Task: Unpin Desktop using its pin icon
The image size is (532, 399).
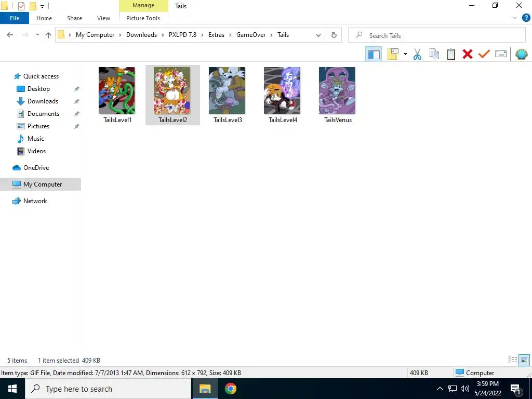Action: pos(77,89)
